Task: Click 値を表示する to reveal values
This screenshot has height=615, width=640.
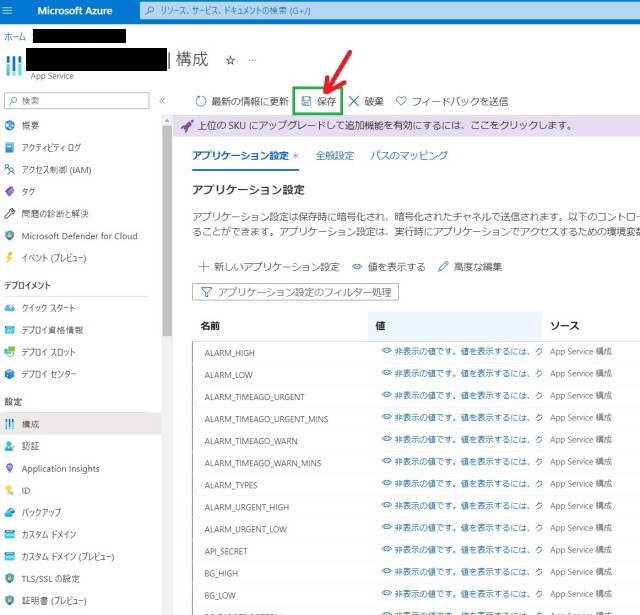Action: (389, 267)
